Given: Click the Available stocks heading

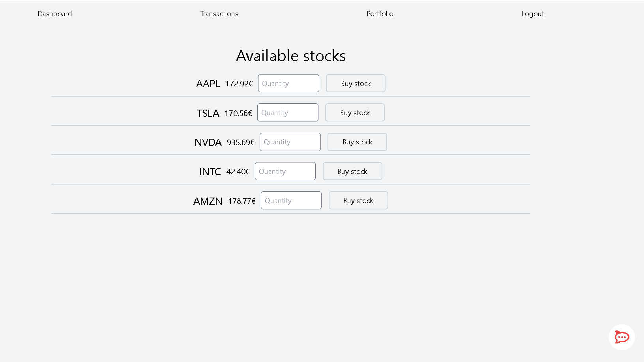Looking at the screenshot, I should (291, 56).
